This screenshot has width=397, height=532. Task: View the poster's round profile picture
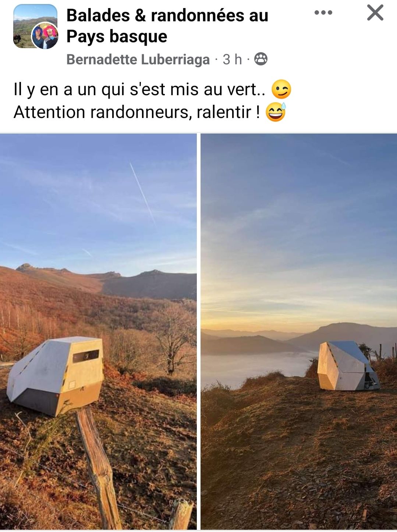click(45, 36)
